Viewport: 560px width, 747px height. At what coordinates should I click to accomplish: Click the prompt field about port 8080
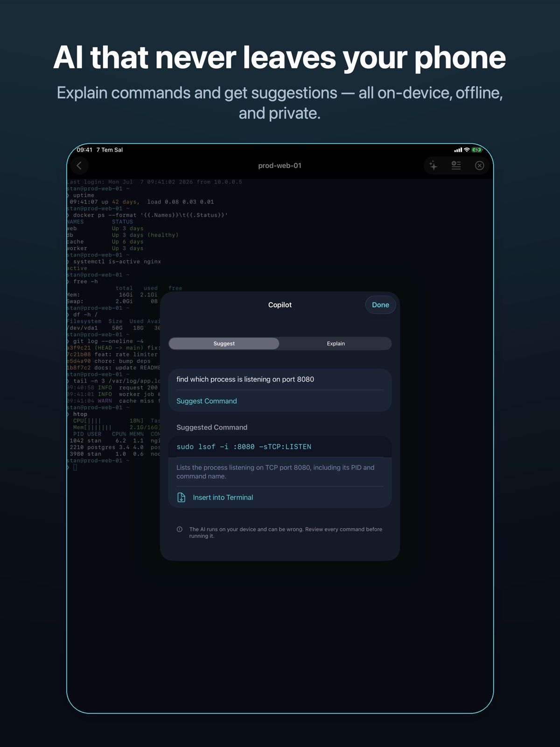(x=280, y=379)
